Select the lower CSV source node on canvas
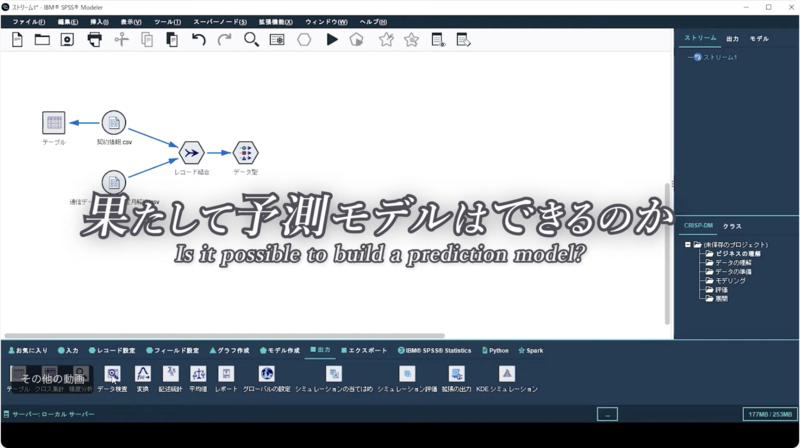Screen dimensions: 800x448 click(114, 182)
